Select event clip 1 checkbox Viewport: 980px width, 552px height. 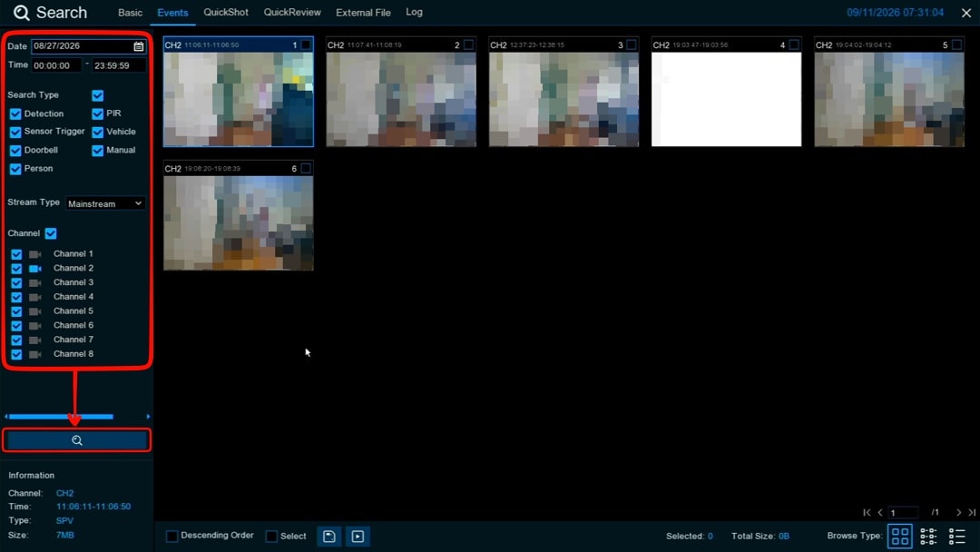tap(306, 45)
